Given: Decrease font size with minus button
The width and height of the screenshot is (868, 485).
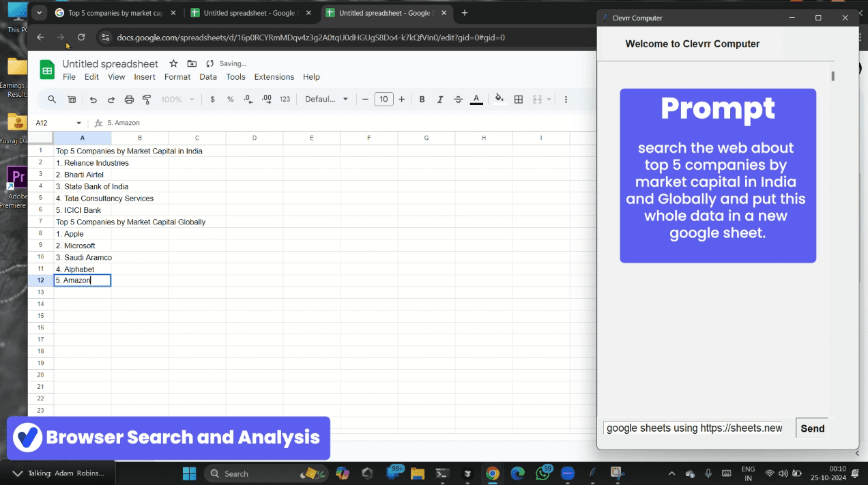Looking at the screenshot, I should [x=366, y=100].
